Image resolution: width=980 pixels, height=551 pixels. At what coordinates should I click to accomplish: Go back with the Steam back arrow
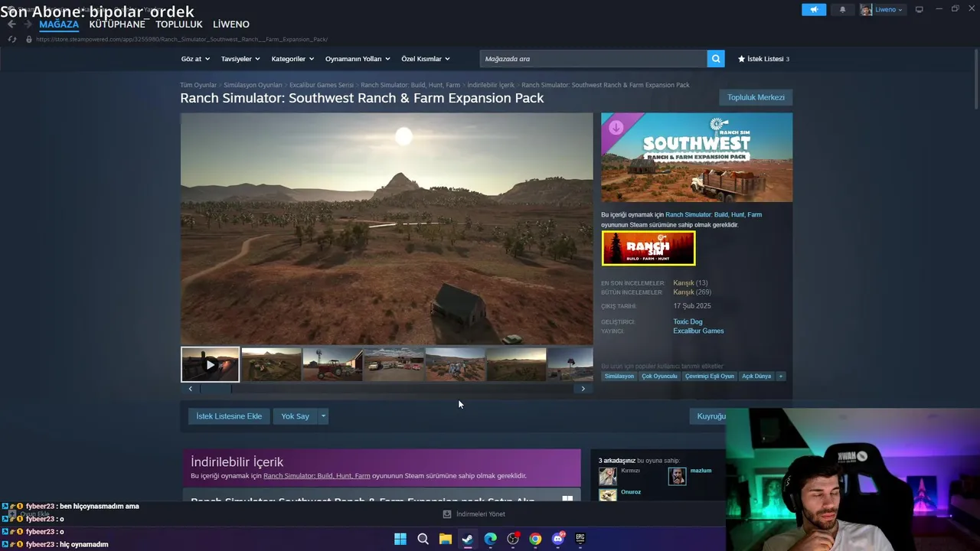pyautogui.click(x=11, y=24)
